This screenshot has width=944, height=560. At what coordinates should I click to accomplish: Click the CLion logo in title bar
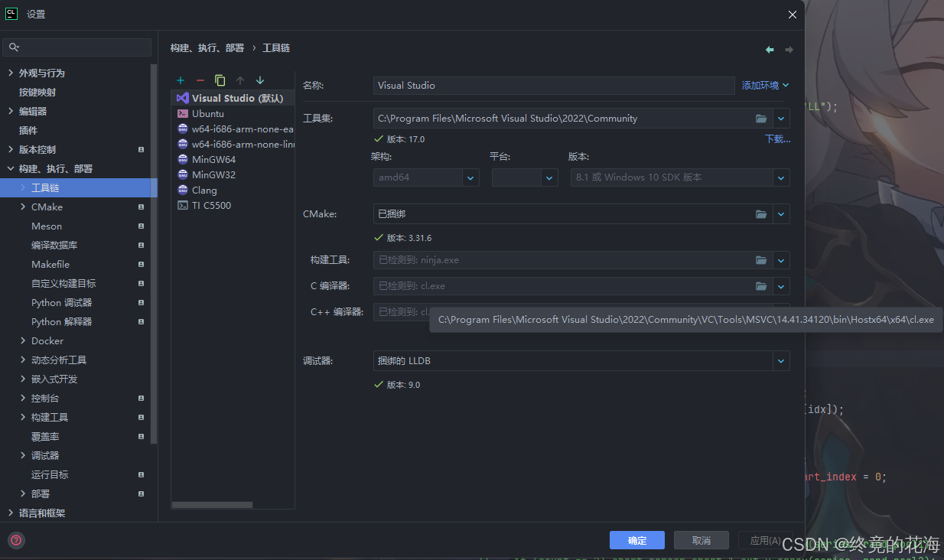tap(11, 13)
